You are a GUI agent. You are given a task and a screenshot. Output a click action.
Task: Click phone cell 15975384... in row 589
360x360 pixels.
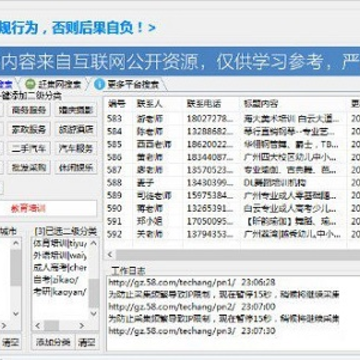(x=210, y=195)
